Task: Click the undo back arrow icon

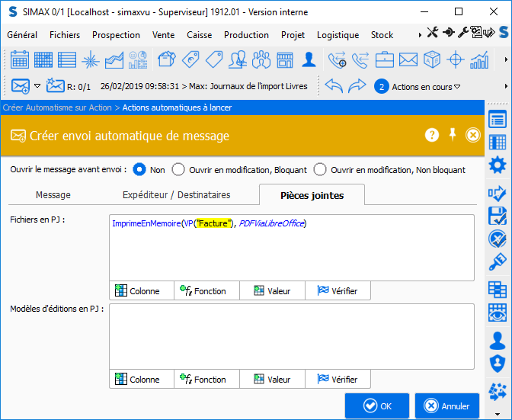Action: [334, 86]
